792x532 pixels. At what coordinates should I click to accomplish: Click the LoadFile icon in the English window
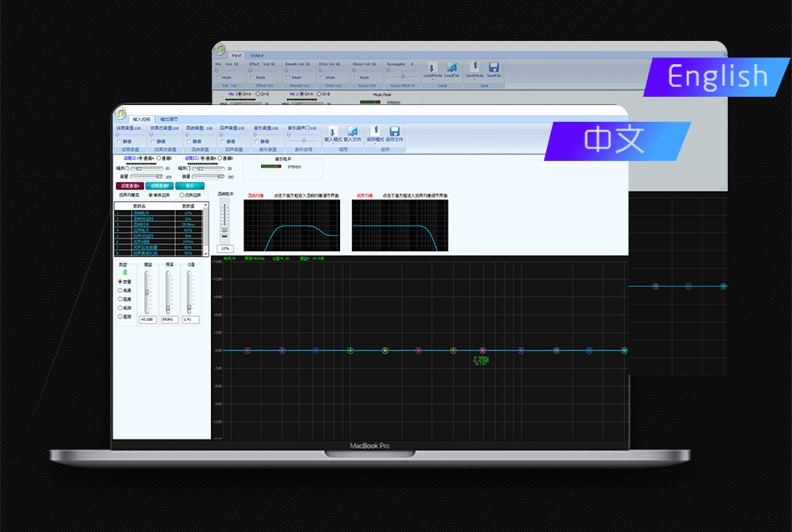pyautogui.click(x=452, y=67)
